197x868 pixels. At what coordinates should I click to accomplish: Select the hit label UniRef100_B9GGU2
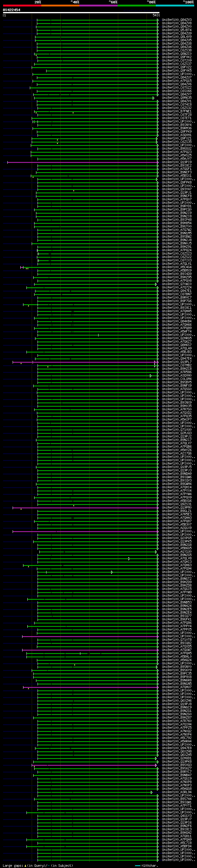coord(177,149)
